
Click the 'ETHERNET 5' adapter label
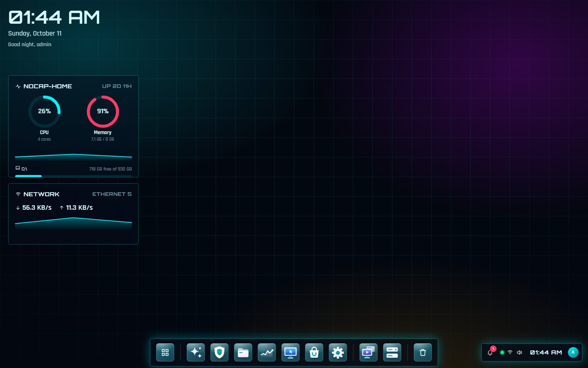[x=112, y=194]
